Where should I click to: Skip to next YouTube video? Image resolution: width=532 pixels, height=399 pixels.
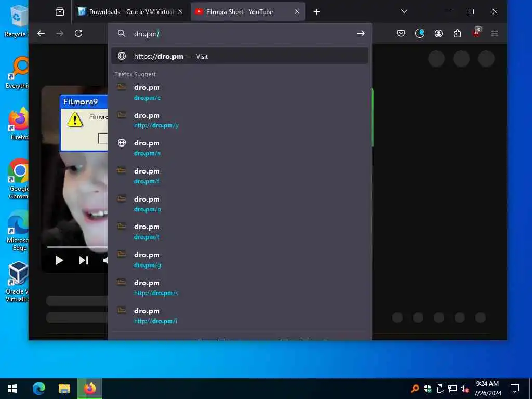click(84, 260)
